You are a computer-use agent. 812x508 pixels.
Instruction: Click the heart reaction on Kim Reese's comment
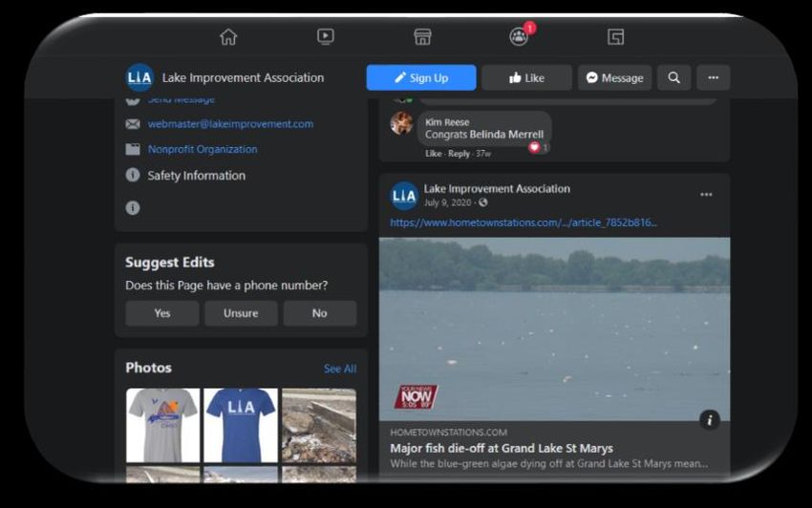534,148
